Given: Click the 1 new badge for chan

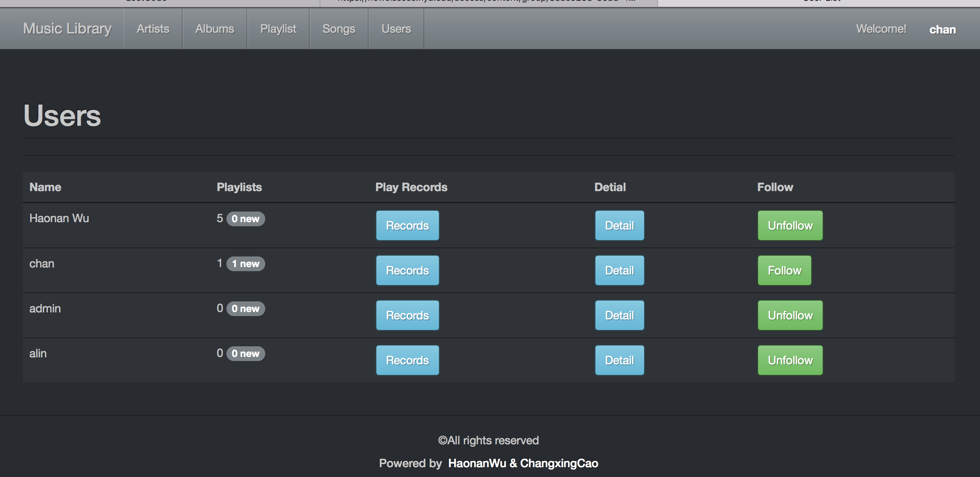Looking at the screenshot, I should [x=246, y=264].
